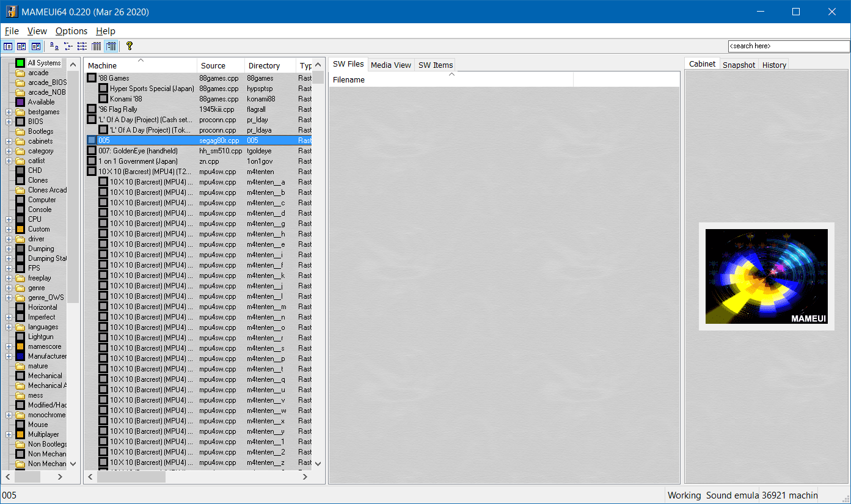The width and height of the screenshot is (851, 504).
Task: Select the grouped view toolbar icon
Action: pyautogui.click(x=111, y=46)
